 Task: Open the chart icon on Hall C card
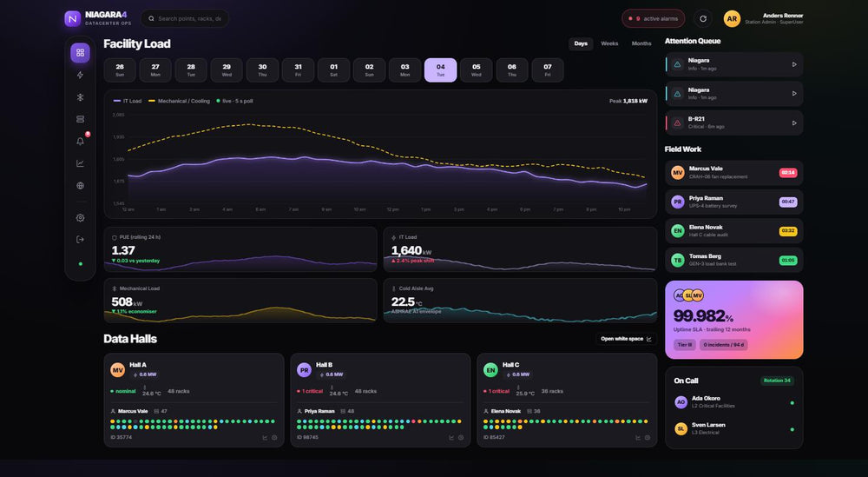pos(638,438)
